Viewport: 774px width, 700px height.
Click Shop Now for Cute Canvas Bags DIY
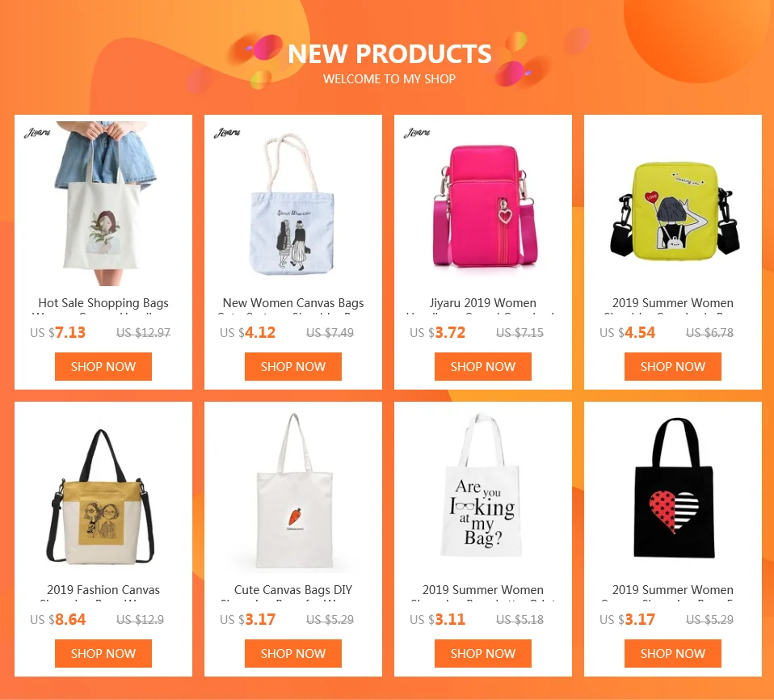click(293, 654)
